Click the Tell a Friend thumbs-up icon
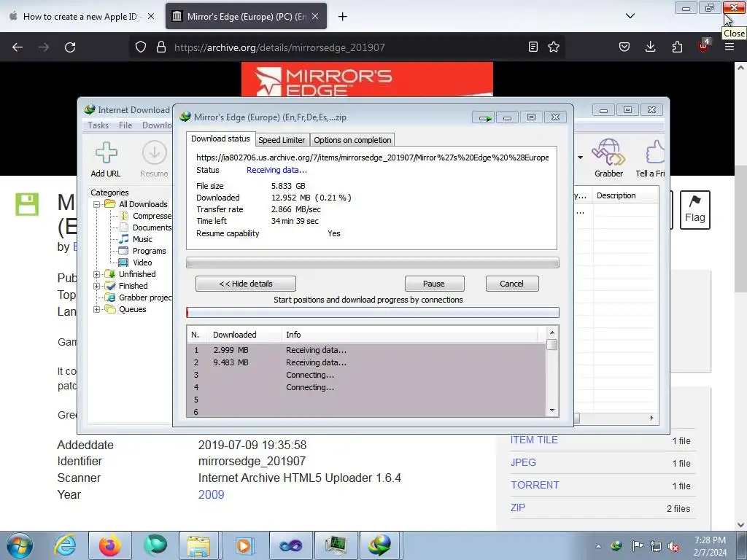 pos(654,152)
